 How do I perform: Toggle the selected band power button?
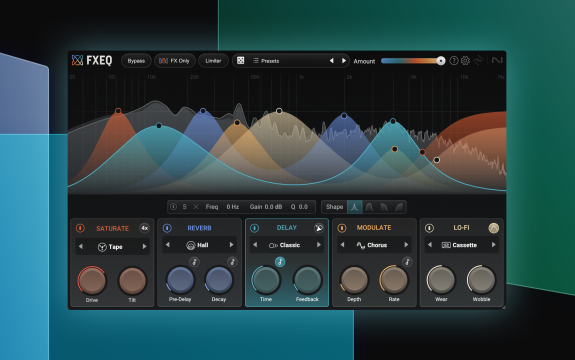(x=173, y=207)
